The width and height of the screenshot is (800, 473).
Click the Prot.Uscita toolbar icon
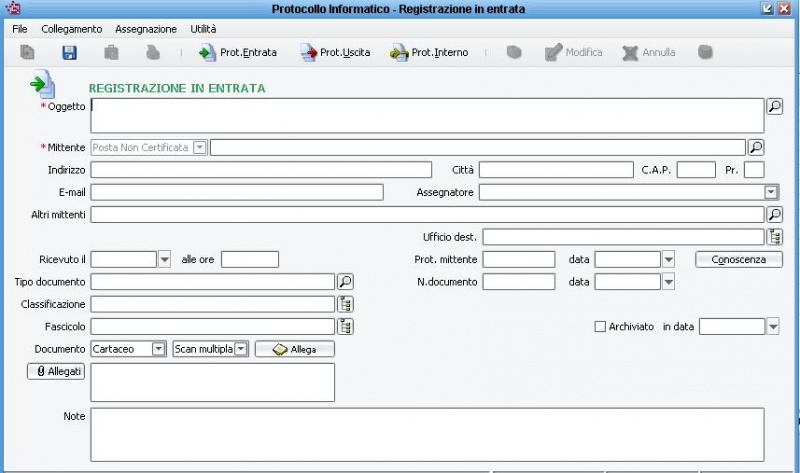(x=308, y=53)
